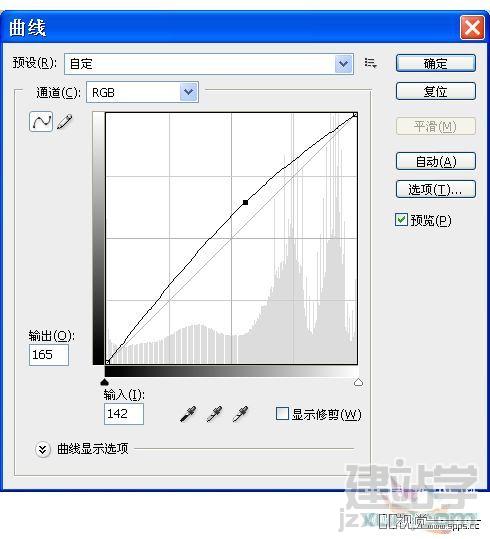490x539 pixels.
Task: Pick the white point eyedropper
Action: [x=240, y=414]
